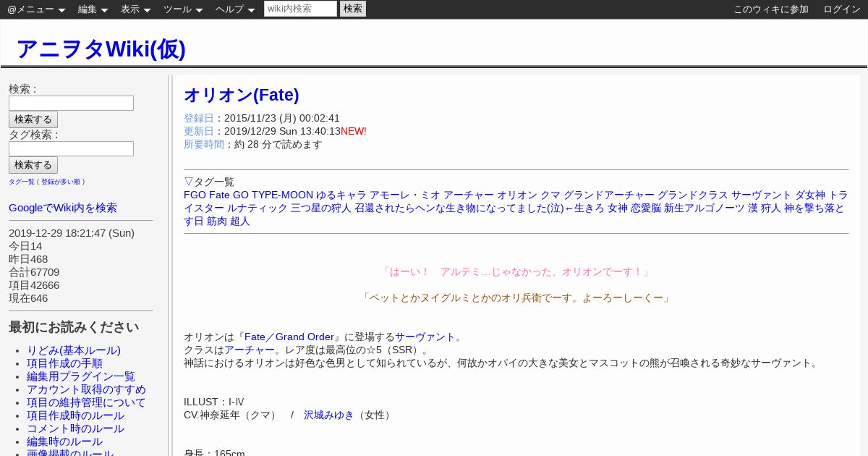Select the pink quote はーい！アルテミ… text
The height and width of the screenshot is (456, 868).
click(516, 271)
